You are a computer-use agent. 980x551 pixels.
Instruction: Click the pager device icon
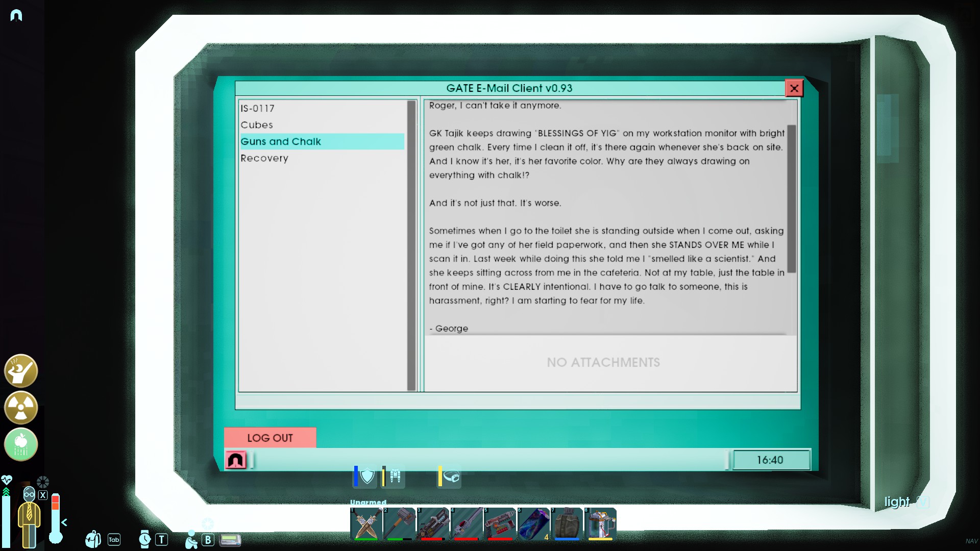click(x=230, y=540)
